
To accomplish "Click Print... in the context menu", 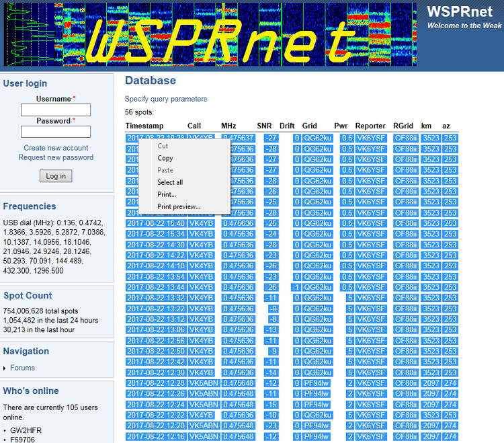I will tap(167, 194).
